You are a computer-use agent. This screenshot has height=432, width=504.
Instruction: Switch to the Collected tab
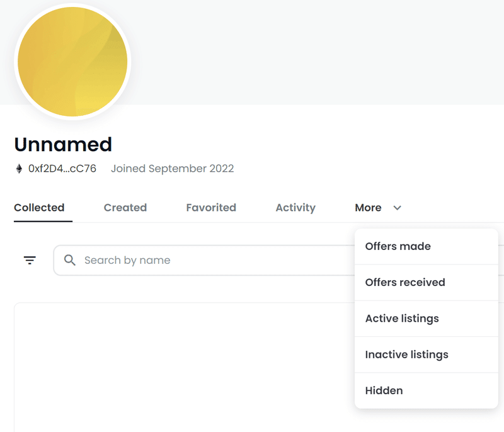pyautogui.click(x=39, y=207)
